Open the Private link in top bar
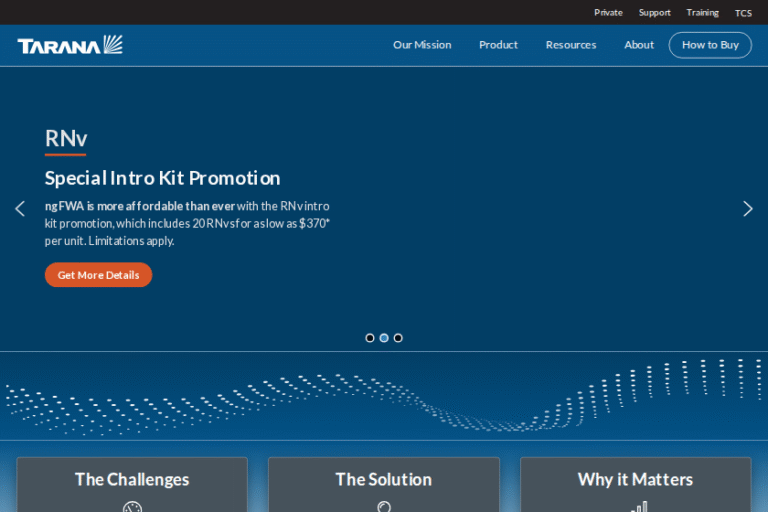 (608, 13)
